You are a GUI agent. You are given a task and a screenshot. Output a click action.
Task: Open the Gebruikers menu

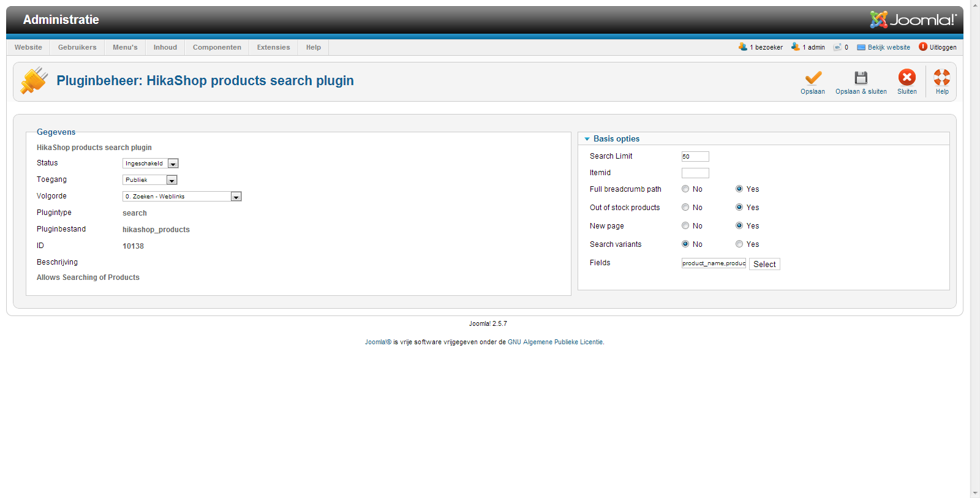(77, 47)
